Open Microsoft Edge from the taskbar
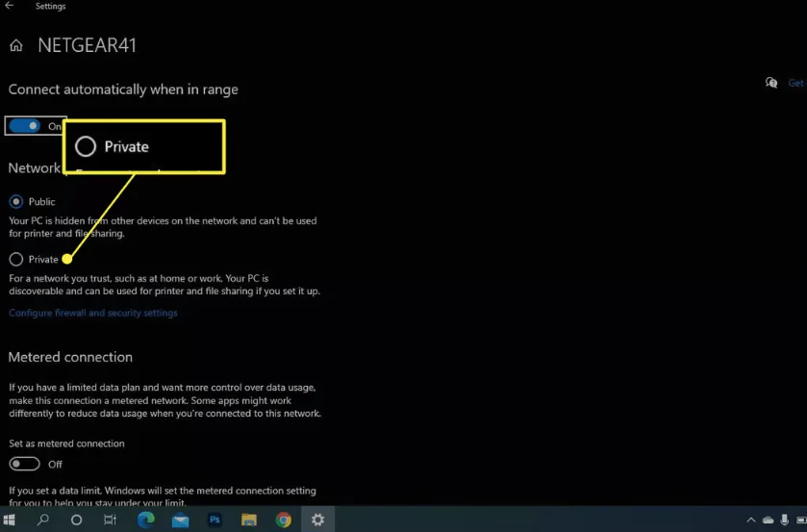This screenshot has height=532, width=807. (145, 519)
